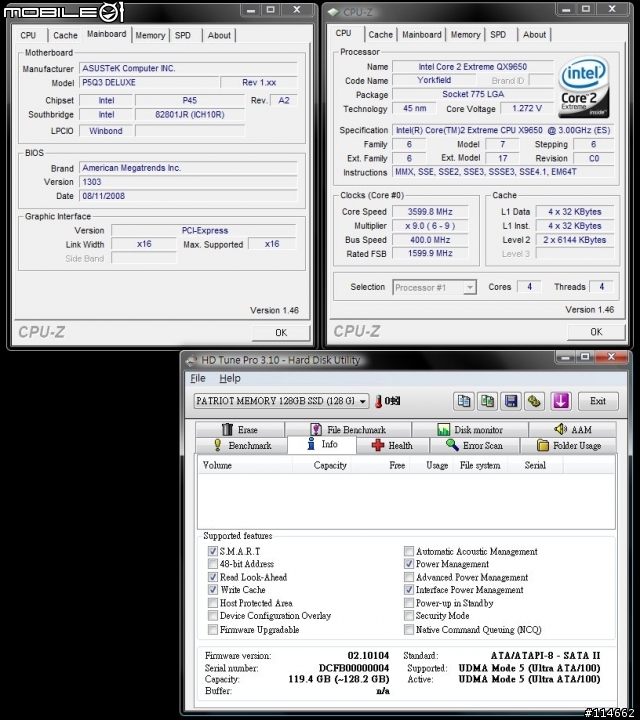Click the Serial column header
This screenshot has height=721, width=640.
[x=535, y=465]
